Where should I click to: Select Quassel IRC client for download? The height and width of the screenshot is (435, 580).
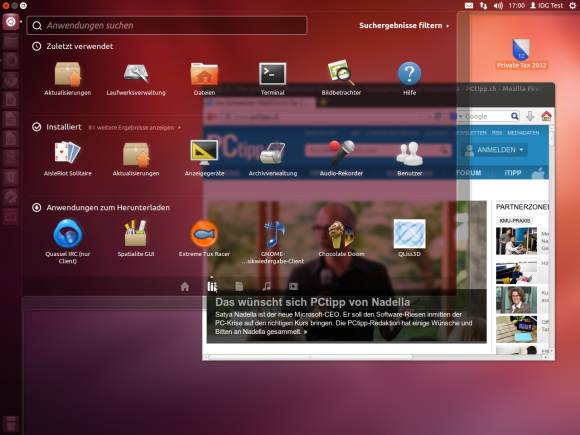point(67,241)
